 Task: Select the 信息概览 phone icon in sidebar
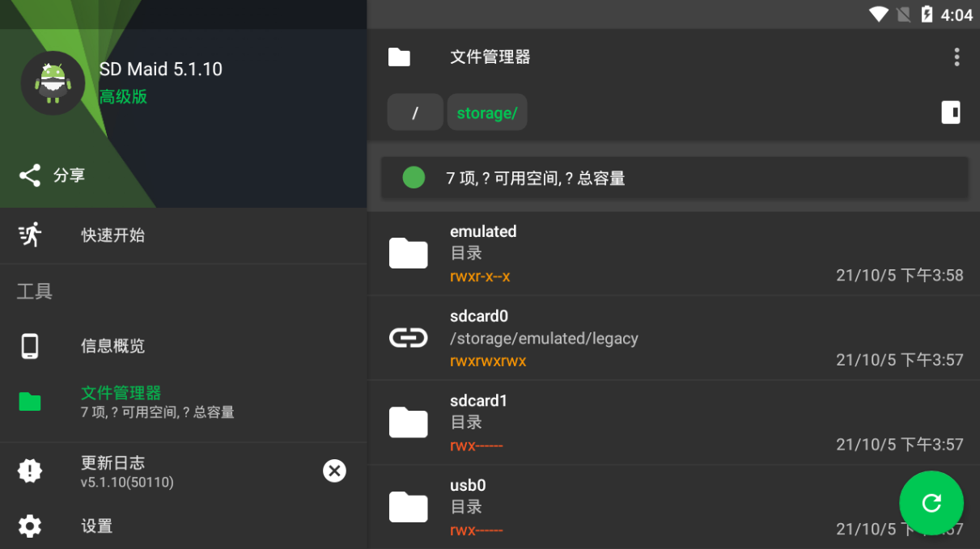[30, 345]
